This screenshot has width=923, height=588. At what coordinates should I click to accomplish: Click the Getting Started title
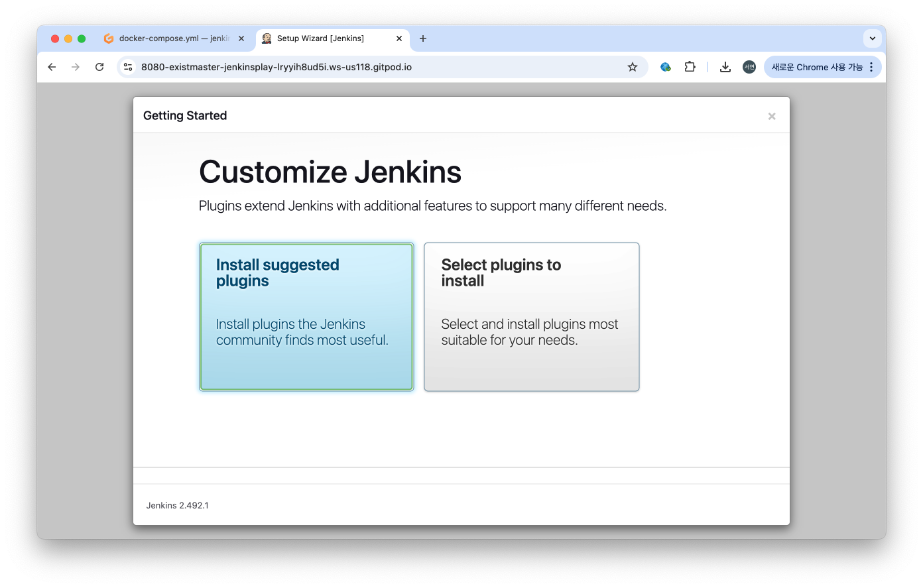[185, 115]
